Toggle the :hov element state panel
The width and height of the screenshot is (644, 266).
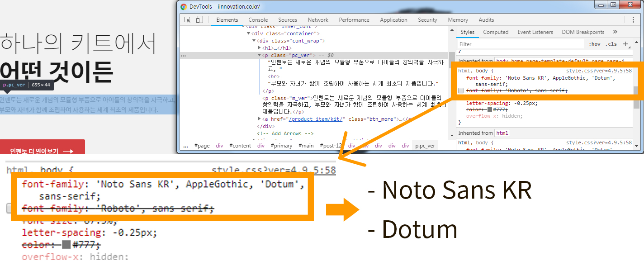595,44
